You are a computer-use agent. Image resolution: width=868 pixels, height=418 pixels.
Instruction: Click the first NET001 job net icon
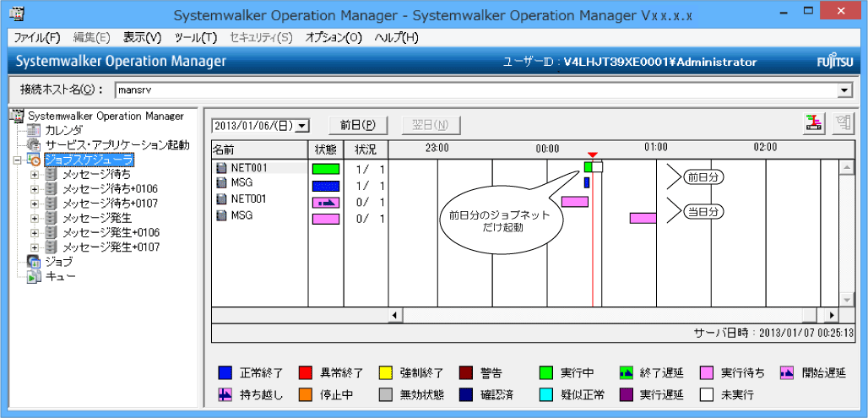221,167
